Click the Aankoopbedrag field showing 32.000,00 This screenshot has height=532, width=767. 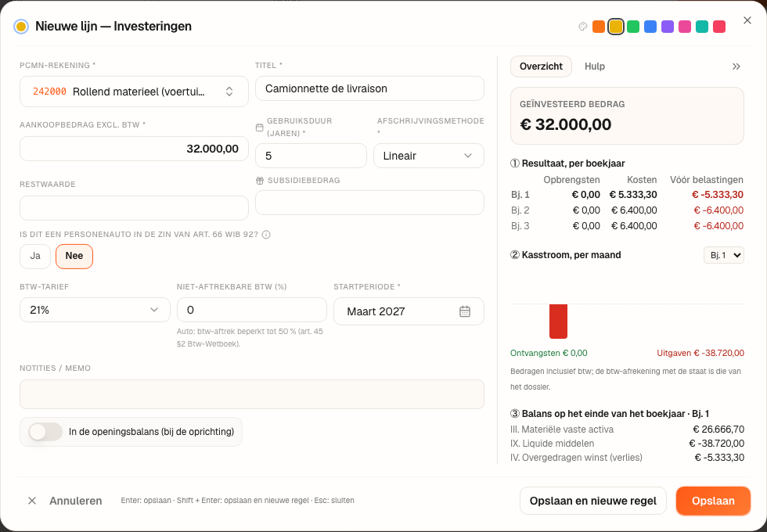134,149
